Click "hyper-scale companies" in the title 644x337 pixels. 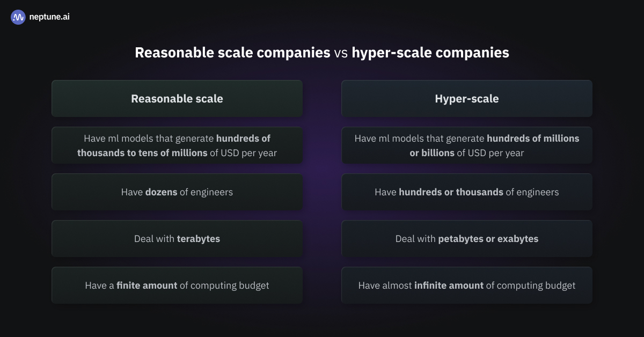coord(430,53)
